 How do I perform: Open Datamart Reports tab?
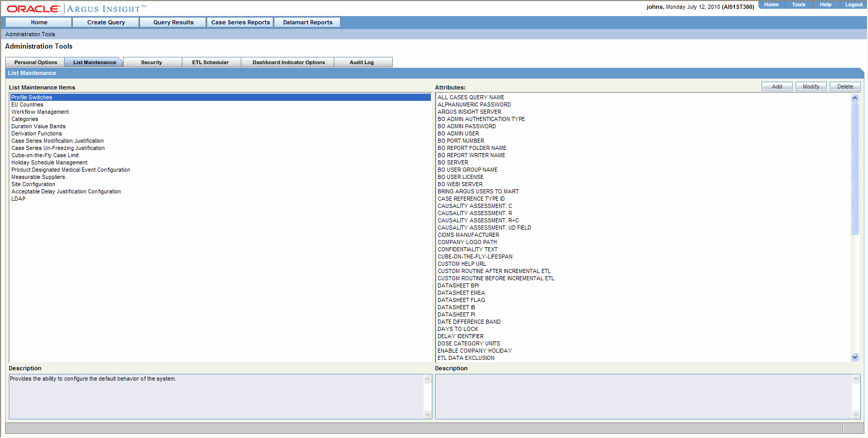pos(307,22)
